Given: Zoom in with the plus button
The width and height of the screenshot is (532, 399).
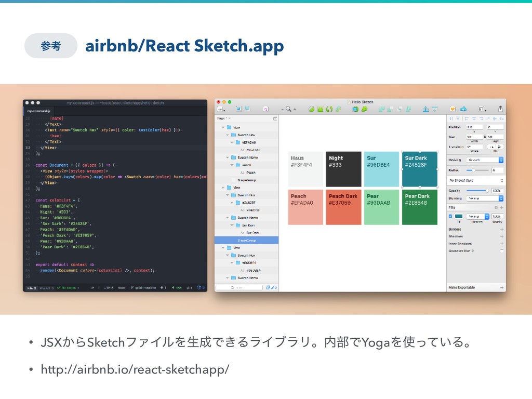Looking at the screenshot, I should point(295,109).
